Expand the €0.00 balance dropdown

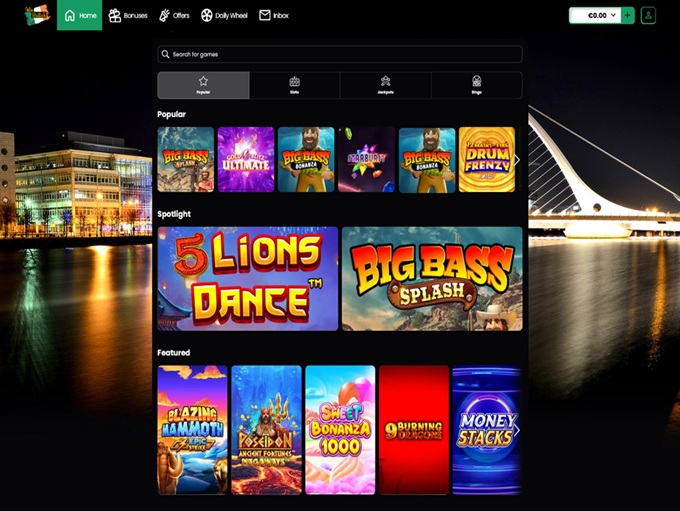595,15
